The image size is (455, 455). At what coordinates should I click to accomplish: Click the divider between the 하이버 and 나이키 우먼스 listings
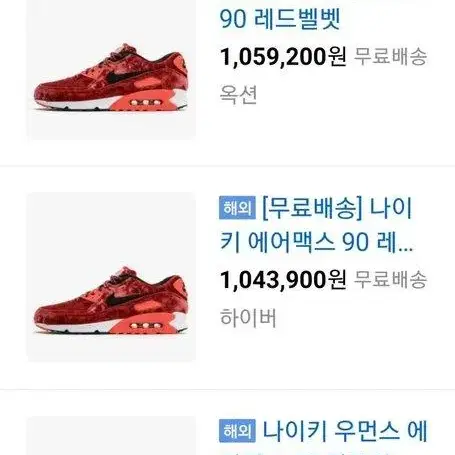227,389
